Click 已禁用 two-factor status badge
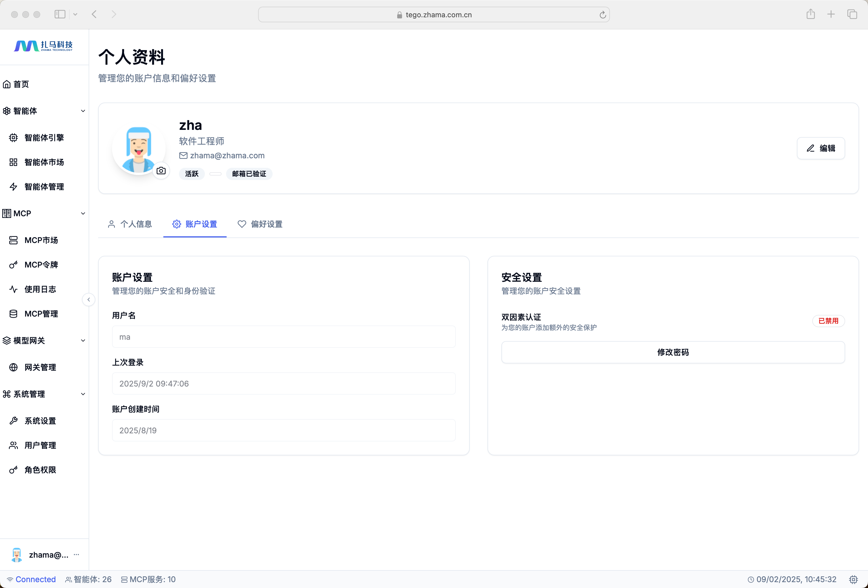Viewport: 868px width, 588px height. [x=828, y=321]
